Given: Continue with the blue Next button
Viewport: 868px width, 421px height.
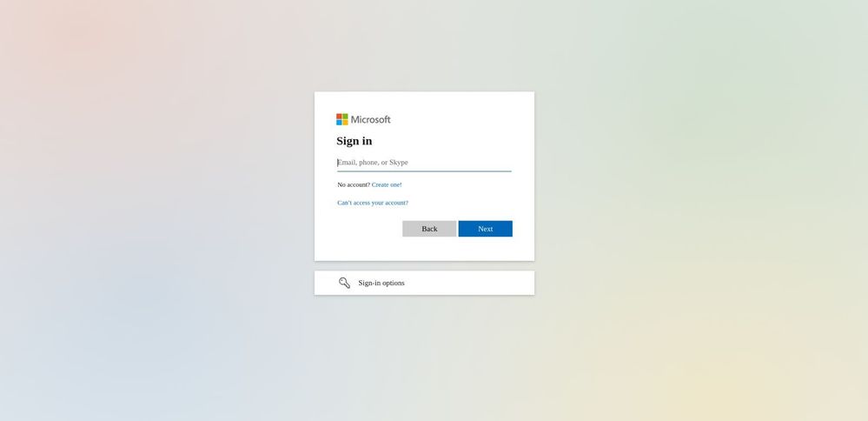Looking at the screenshot, I should point(486,229).
